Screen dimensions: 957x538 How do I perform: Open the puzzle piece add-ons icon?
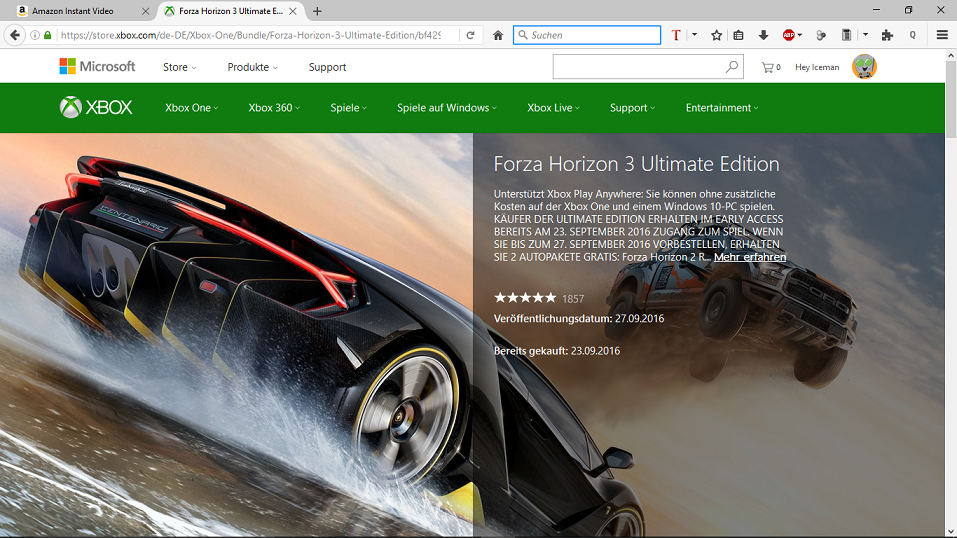[x=887, y=35]
